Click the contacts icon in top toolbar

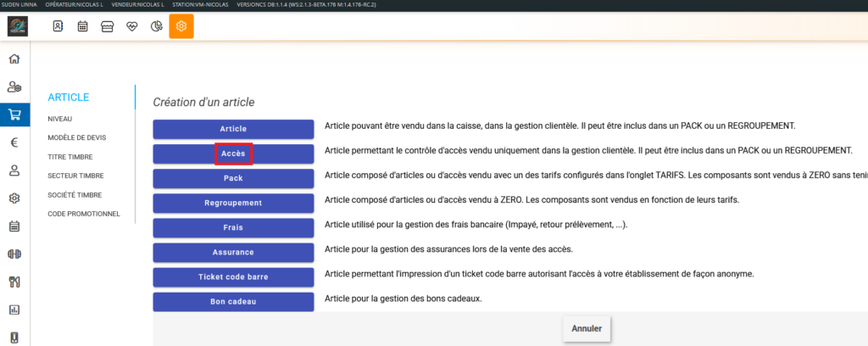(58, 26)
